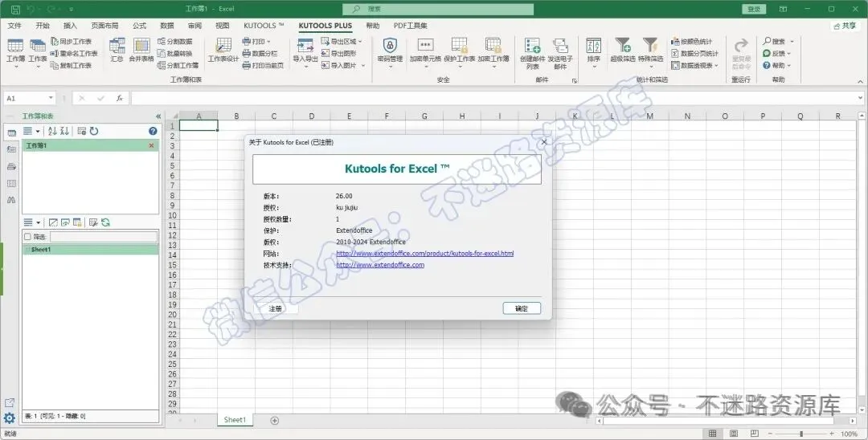Click the zoom slider handle

801,434
